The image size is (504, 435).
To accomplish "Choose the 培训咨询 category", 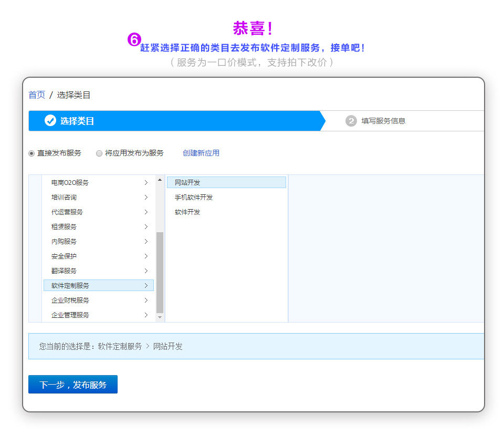I will (98, 197).
